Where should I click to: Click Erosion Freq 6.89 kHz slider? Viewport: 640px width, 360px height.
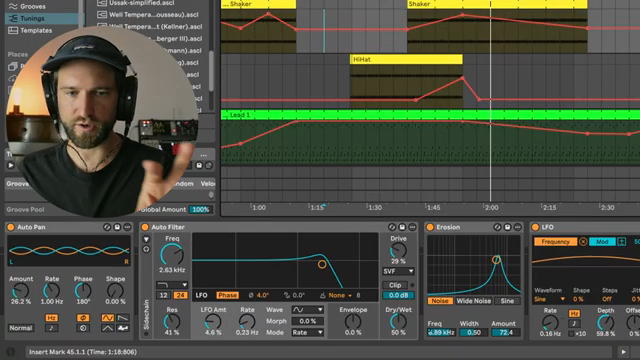pyautogui.click(x=441, y=333)
